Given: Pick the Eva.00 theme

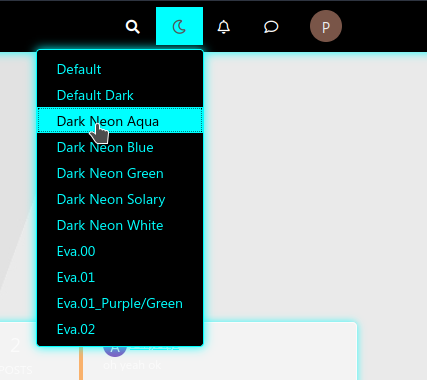Looking at the screenshot, I should click(x=120, y=251).
